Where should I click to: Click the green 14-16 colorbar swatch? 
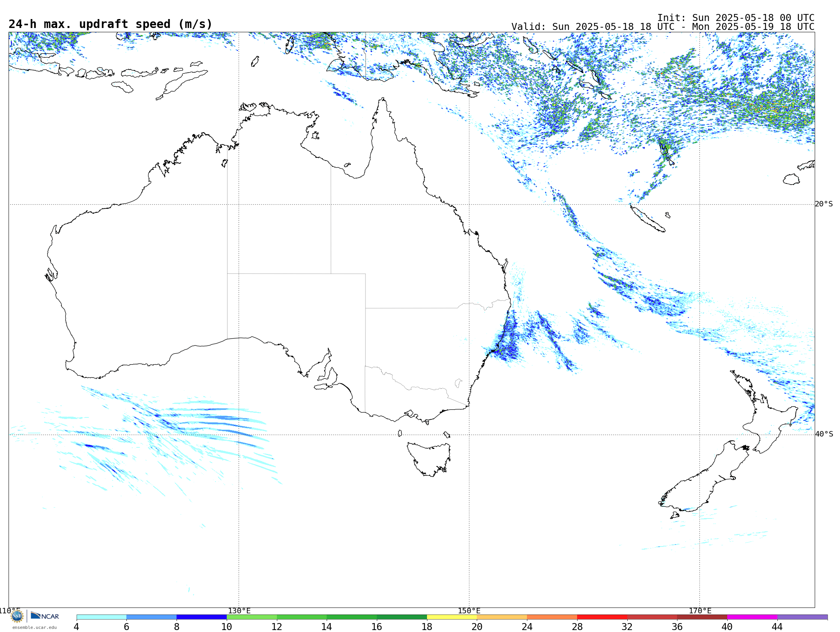tap(352, 617)
